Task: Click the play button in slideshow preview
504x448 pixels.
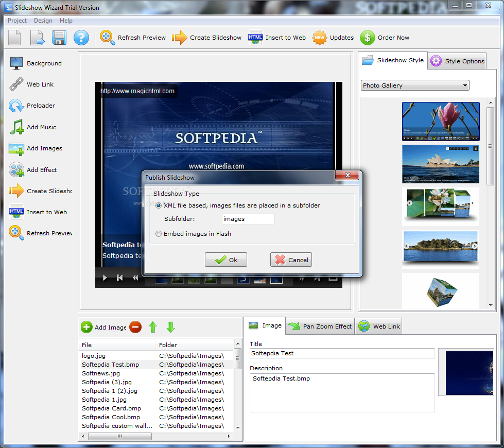Action: (105, 278)
